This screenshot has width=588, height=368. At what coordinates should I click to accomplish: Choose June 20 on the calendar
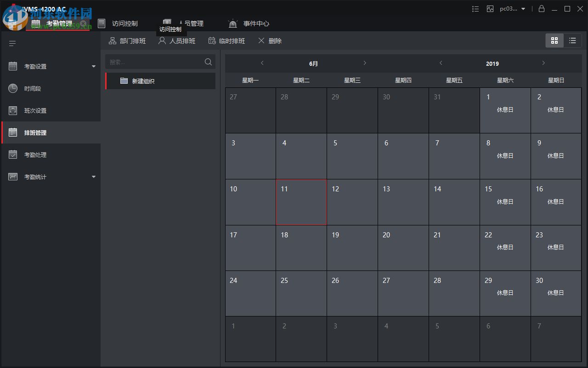click(x=403, y=248)
